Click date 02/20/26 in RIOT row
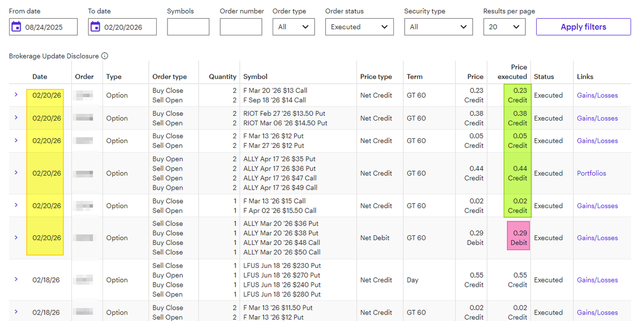 (x=46, y=118)
